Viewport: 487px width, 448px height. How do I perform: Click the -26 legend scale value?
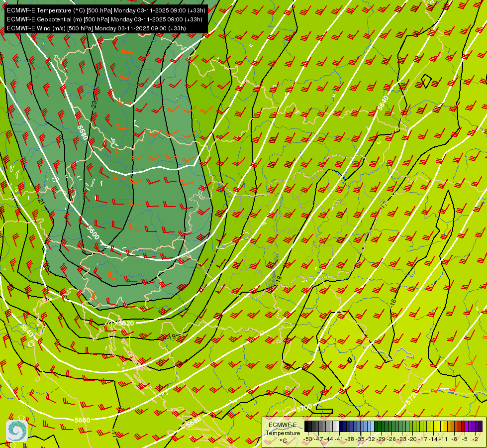pyautogui.click(x=391, y=439)
